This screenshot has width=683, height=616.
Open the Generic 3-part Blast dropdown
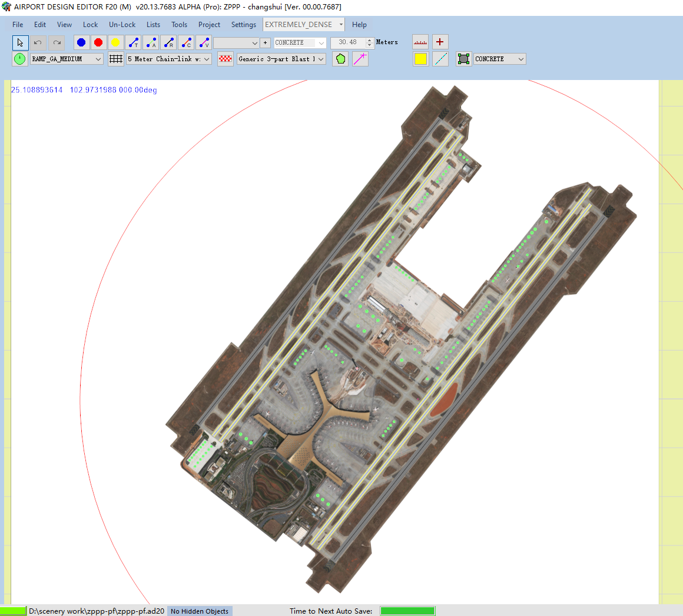[x=281, y=59]
